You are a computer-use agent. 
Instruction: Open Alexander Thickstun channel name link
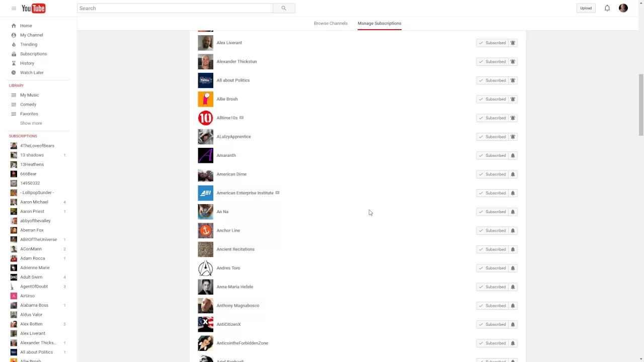[x=236, y=61]
